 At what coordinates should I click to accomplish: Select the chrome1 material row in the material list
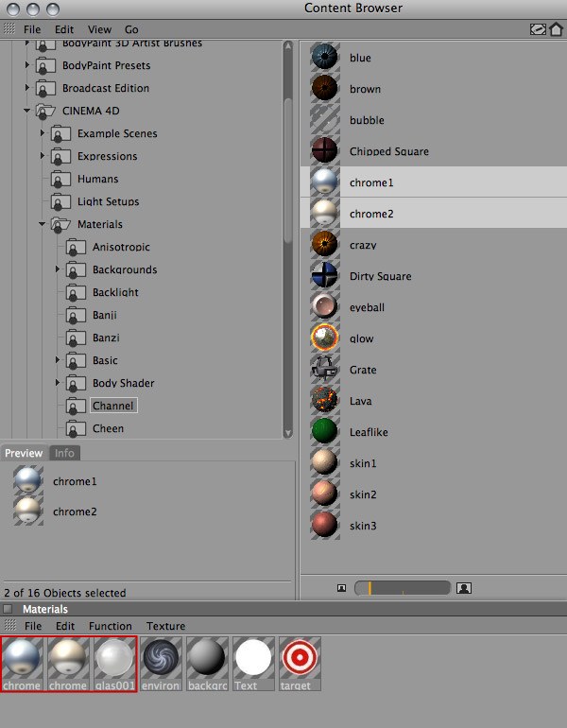click(434, 182)
